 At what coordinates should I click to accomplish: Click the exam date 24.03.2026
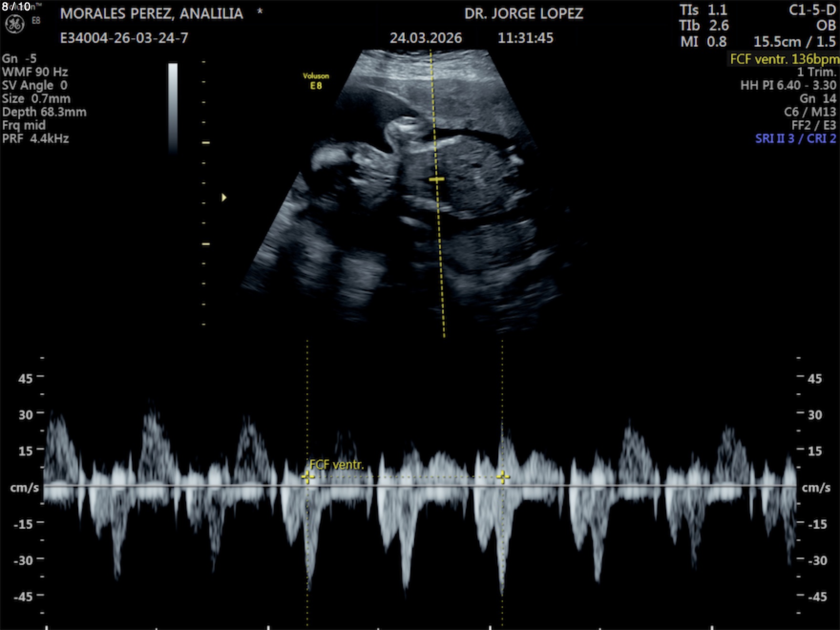(x=426, y=38)
